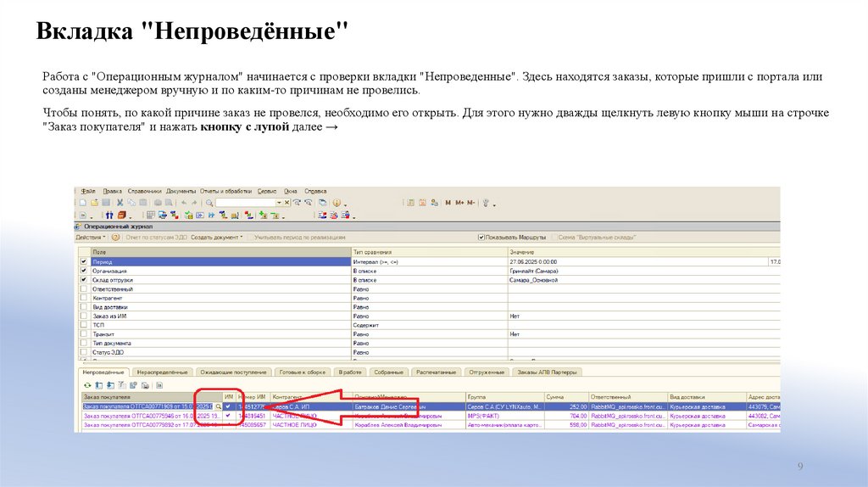Switch to the Ожидающие поступление tab
868x487 pixels.
click(233, 372)
